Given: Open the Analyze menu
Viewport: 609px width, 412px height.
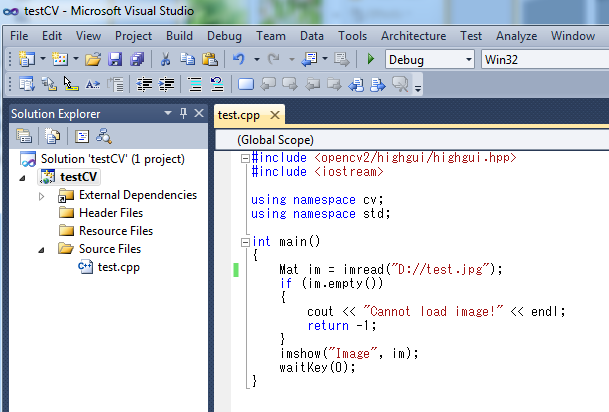Looking at the screenshot, I should pos(516,36).
